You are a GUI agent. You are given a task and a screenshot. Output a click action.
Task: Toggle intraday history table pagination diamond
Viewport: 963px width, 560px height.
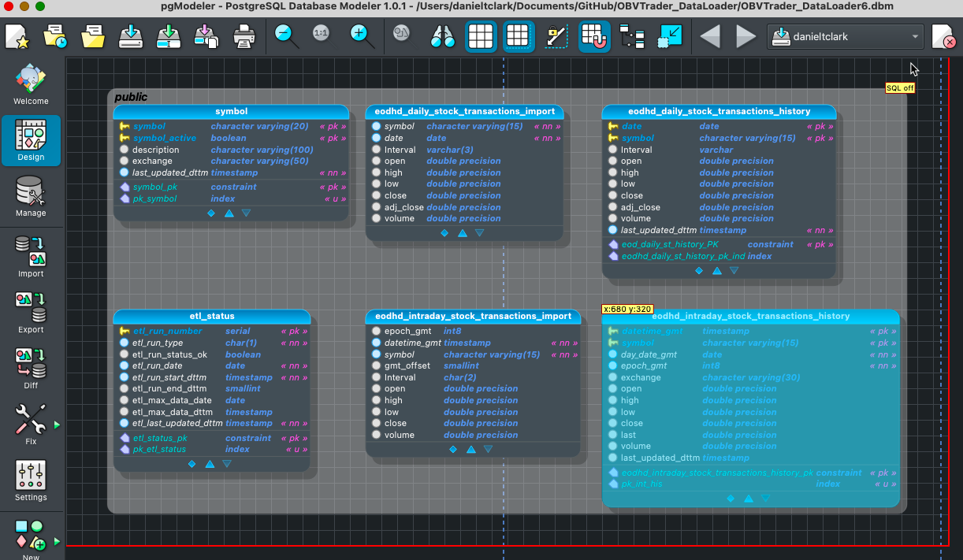click(x=731, y=499)
